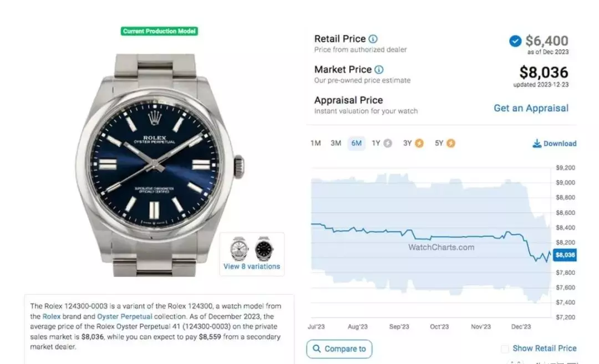
Task: Select the 6M time range tab
Action: pos(357,143)
